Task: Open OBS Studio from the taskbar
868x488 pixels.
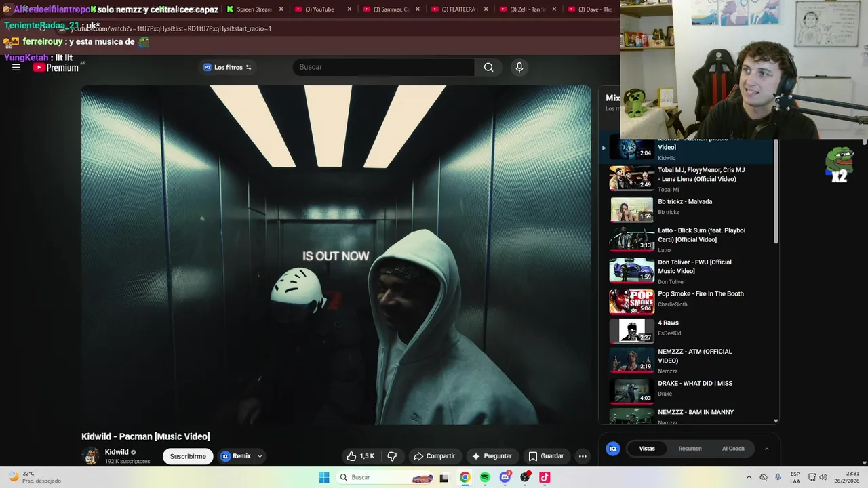Action: click(525, 477)
